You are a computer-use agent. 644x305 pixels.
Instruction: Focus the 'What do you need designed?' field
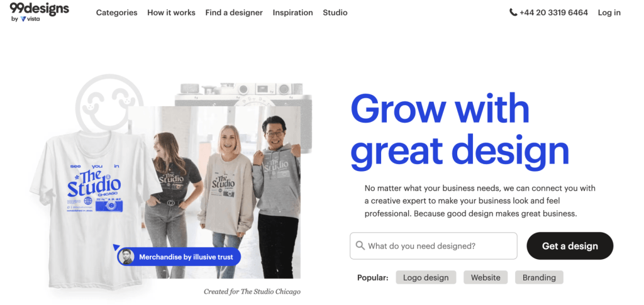[x=439, y=246]
